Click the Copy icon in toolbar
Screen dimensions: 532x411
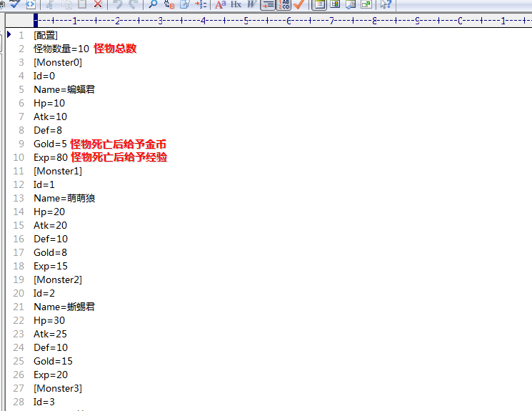(66, 4)
